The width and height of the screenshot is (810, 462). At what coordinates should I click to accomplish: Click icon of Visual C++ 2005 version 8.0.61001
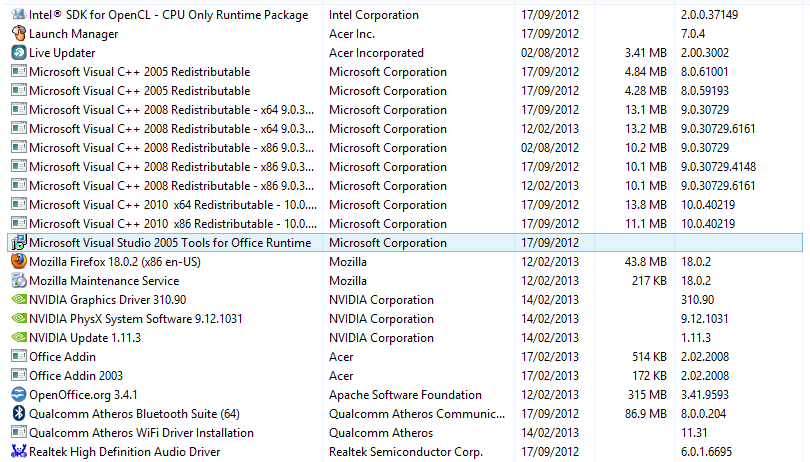click(19, 71)
